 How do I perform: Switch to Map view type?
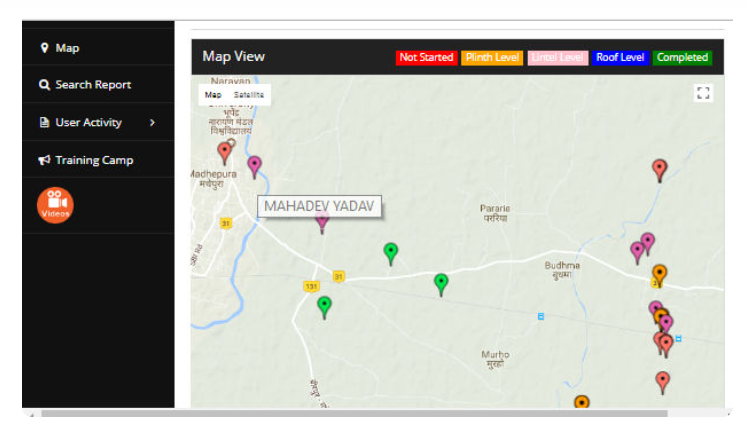coord(213,95)
